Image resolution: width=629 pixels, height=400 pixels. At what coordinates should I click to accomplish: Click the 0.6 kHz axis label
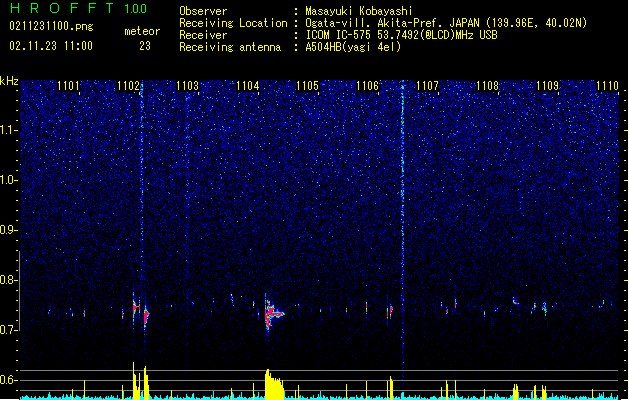coord(9,380)
